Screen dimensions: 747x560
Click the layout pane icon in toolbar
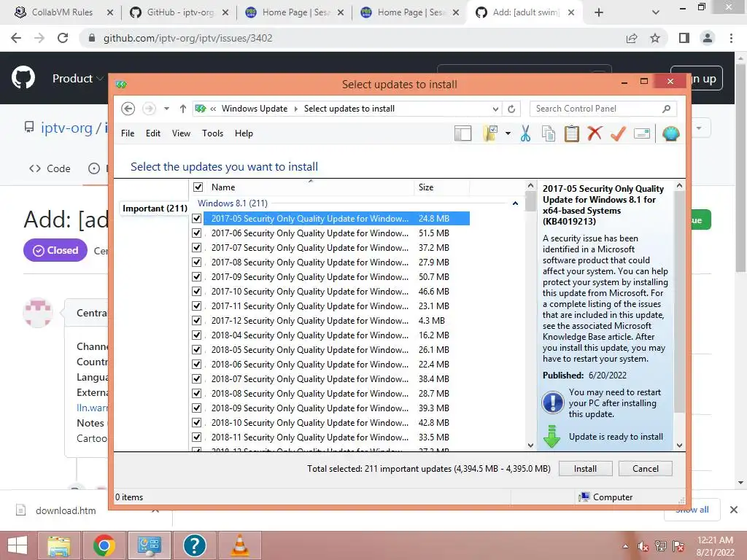click(462, 134)
